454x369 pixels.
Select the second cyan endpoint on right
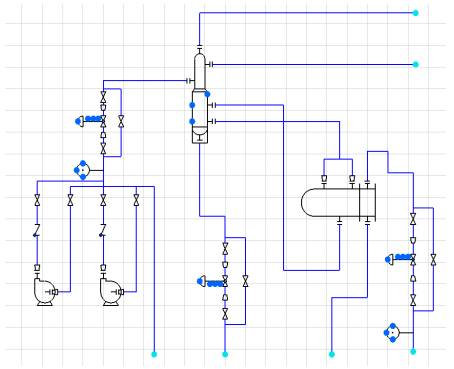415,64
